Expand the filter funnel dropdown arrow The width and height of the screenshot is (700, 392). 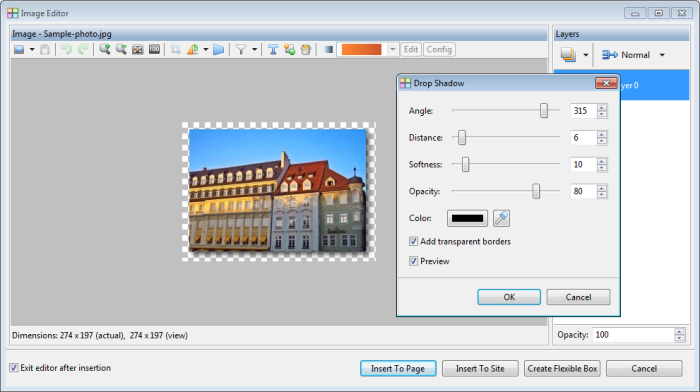tap(254, 50)
